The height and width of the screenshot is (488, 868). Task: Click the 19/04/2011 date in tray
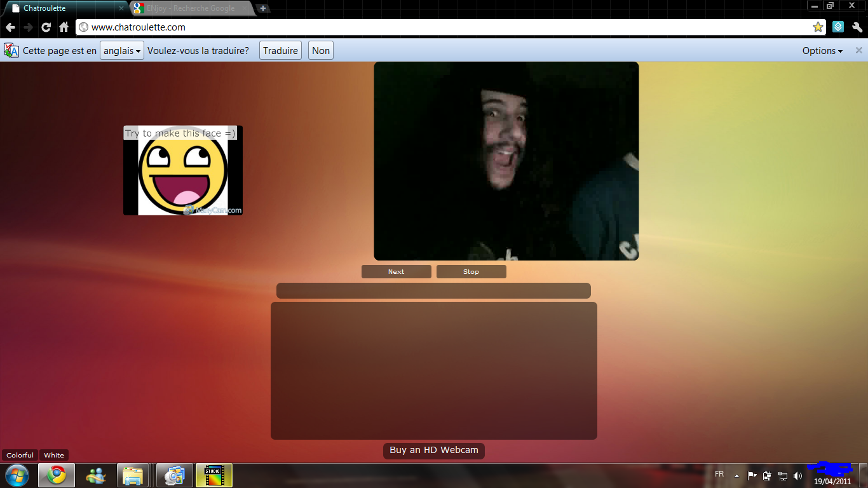pyautogui.click(x=832, y=481)
